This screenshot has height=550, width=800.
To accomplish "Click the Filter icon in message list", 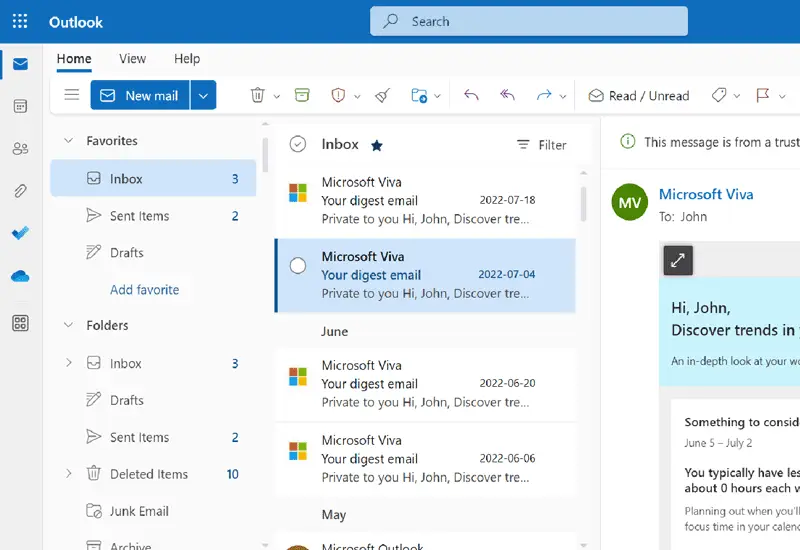I will pos(523,145).
